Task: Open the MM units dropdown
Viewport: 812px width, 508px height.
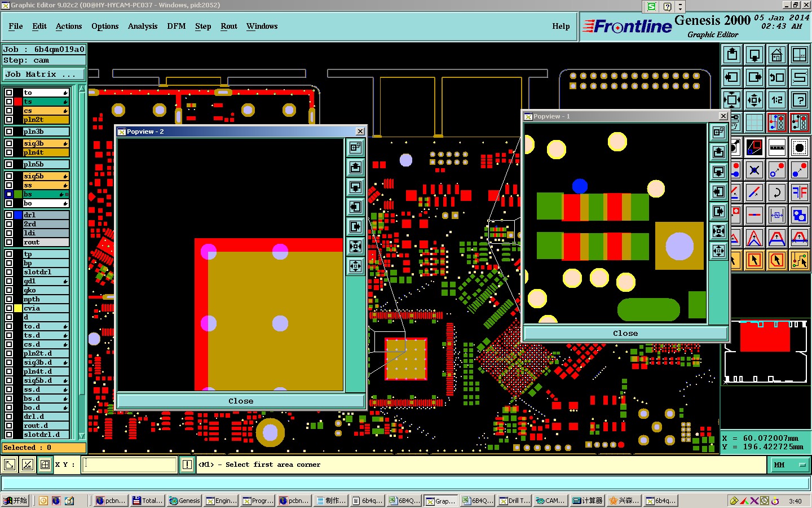Action: point(789,465)
